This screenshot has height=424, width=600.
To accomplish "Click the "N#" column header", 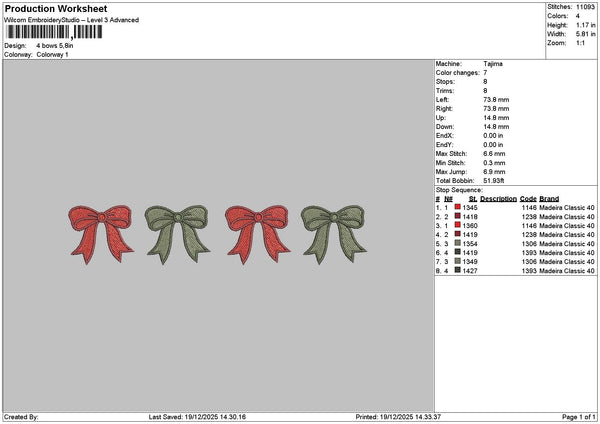I will tap(448, 199).
